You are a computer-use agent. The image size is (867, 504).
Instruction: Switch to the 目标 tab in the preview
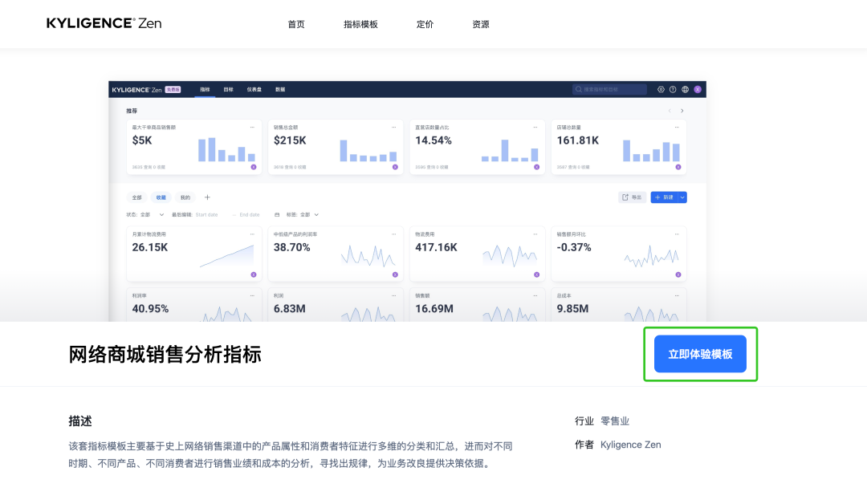click(228, 90)
